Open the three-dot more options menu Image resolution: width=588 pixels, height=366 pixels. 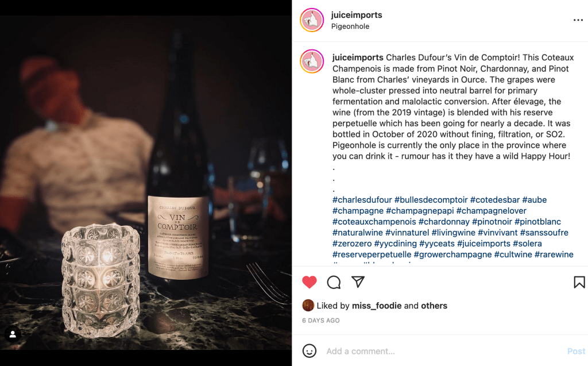click(578, 20)
